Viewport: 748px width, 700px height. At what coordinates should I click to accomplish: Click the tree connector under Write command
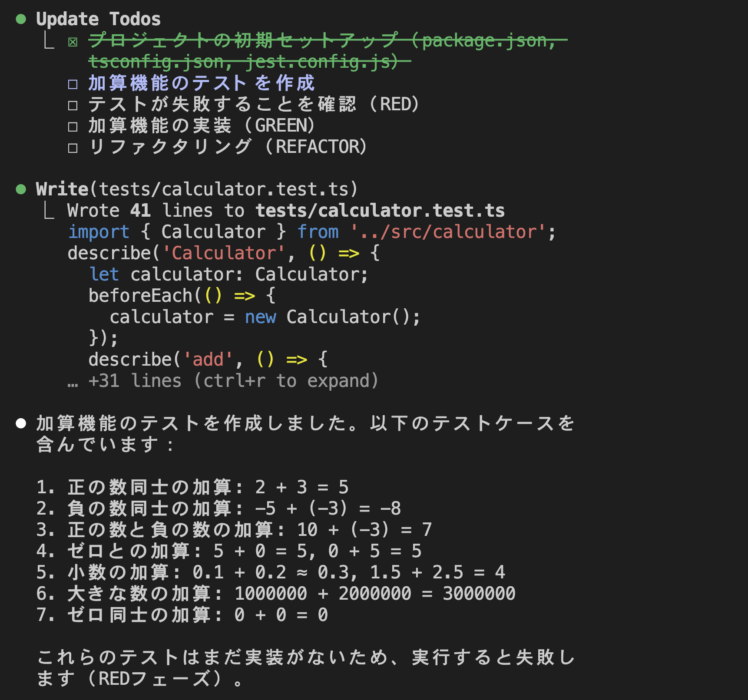[49, 211]
